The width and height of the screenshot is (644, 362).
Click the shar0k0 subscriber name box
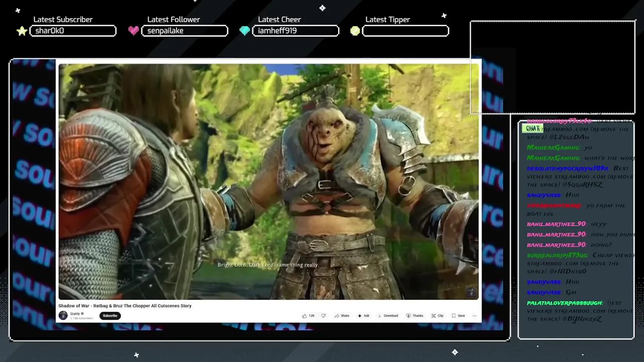point(73,31)
